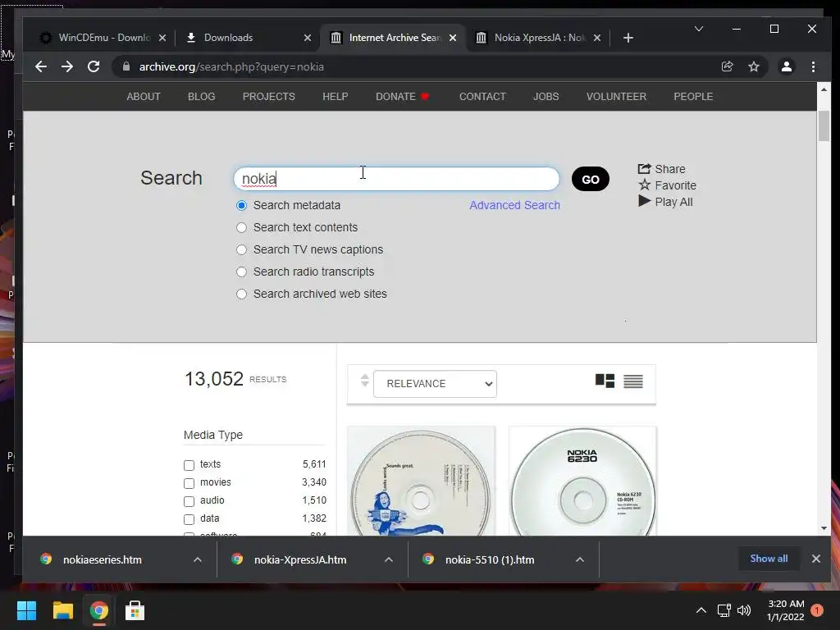Open the Advanced Search link
This screenshot has width=840, height=630.
pyautogui.click(x=514, y=205)
